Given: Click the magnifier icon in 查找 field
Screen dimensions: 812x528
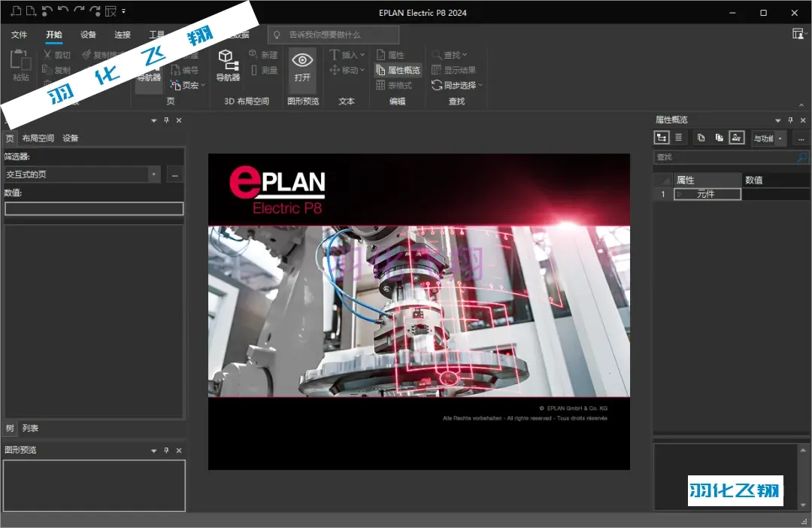Looking at the screenshot, I should click(802, 157).
